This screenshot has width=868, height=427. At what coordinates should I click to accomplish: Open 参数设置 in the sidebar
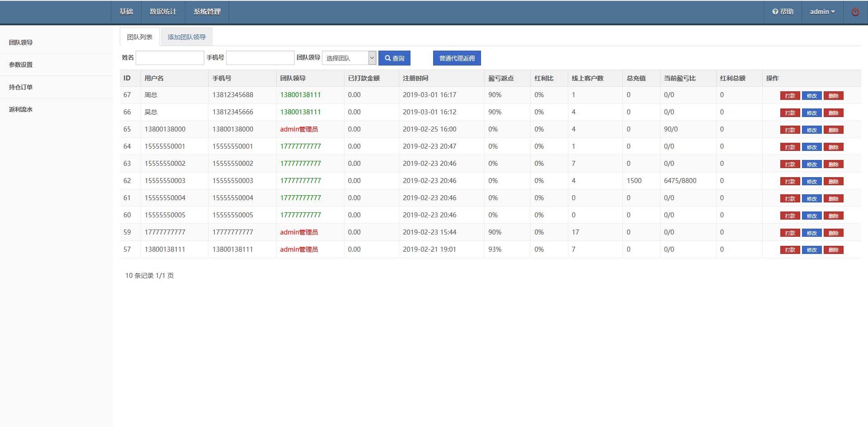21,65
